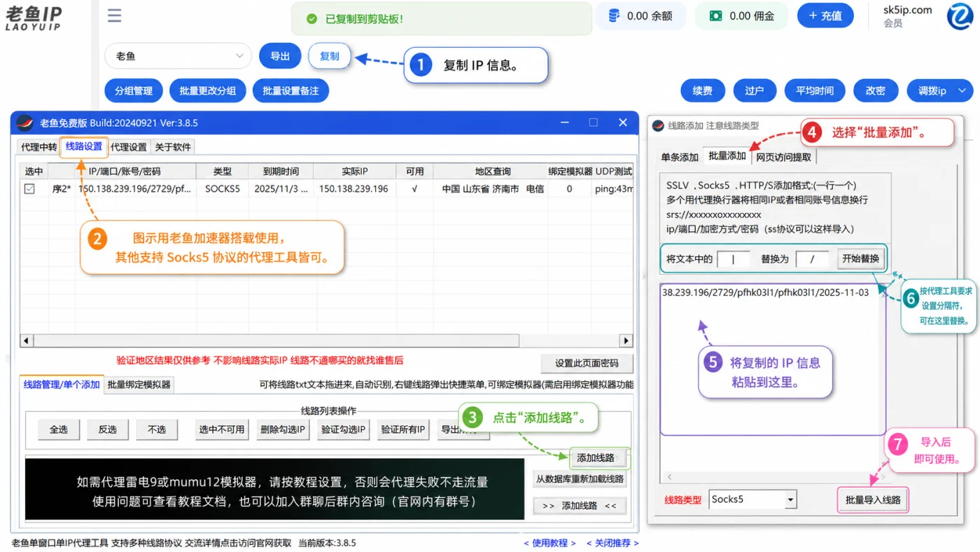980x552 pixels.
Task: Click 设置此页面密码
Action: pos(587,364)
